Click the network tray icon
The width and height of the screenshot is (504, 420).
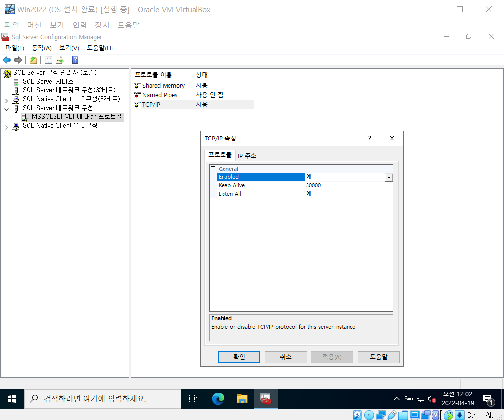420,399
